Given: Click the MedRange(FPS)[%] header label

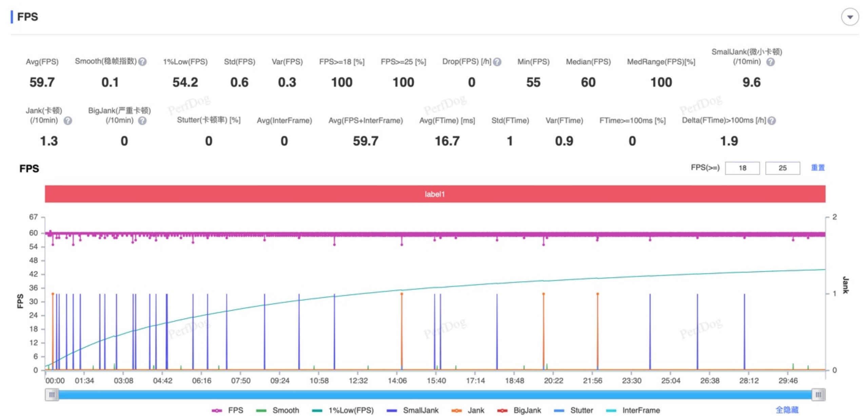Looking at the screenshot, I should click(x=661, y=62).
